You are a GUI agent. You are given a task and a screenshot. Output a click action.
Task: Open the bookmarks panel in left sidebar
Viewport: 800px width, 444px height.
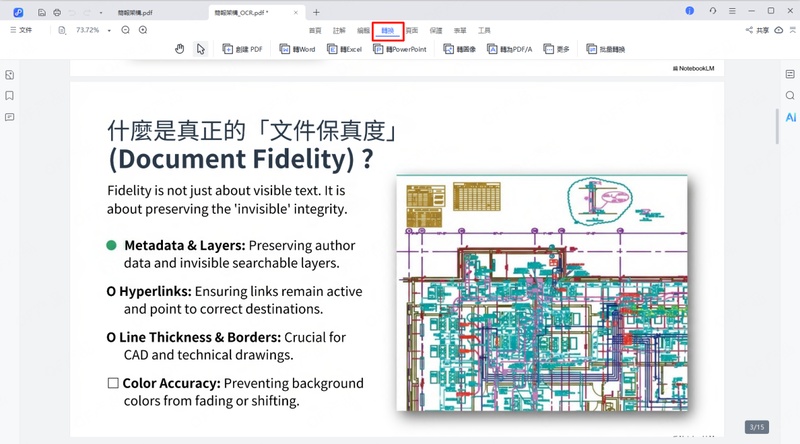point(10,96)
